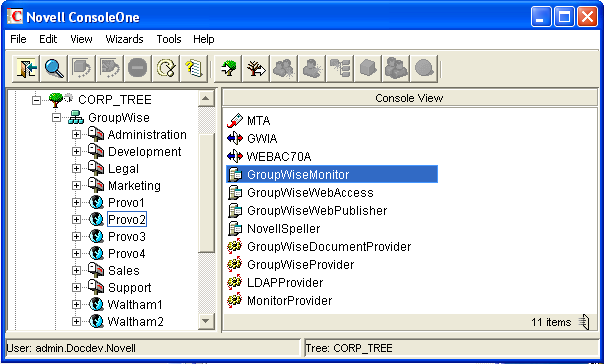Collapse the GroupWise node

57,117
